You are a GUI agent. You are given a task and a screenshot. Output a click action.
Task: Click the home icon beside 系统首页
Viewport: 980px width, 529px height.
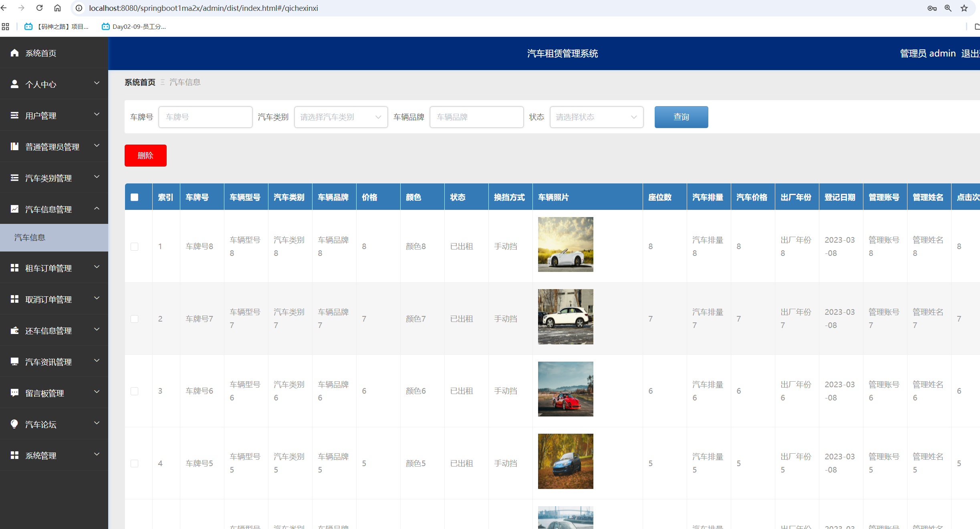(14, 53)
